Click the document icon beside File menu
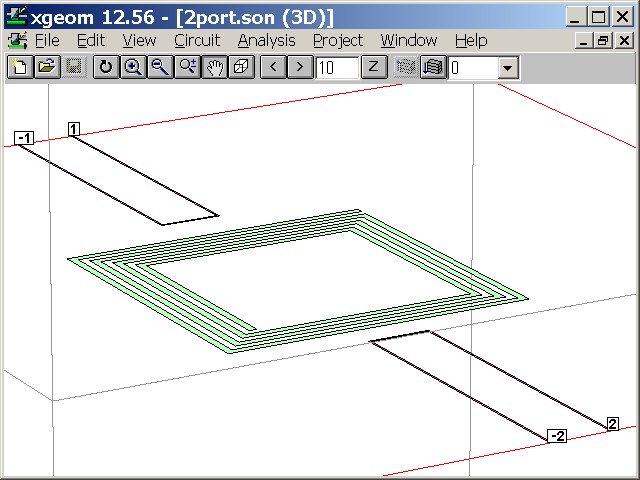This screenshot has width=640, height=480. pos(17,40)
